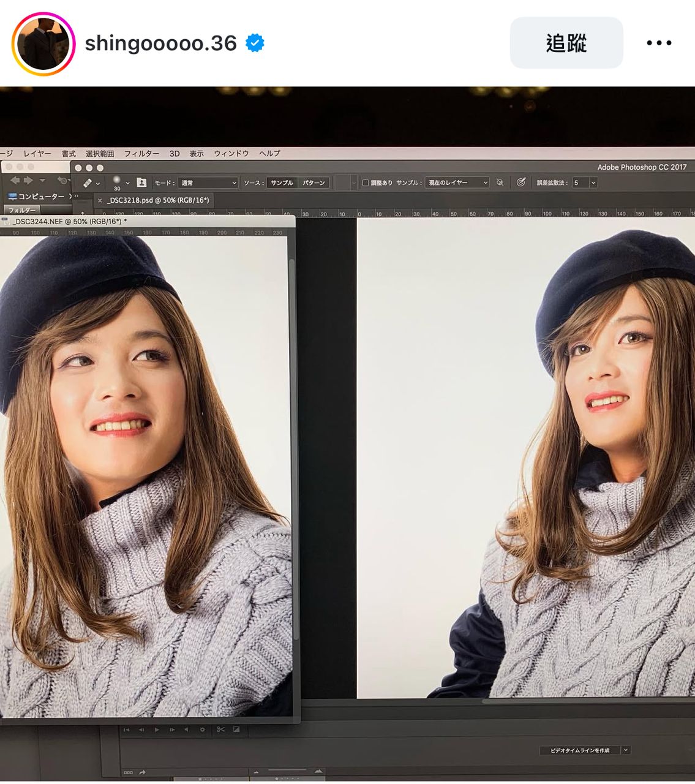The width and height of the screenshot is (695, 784).
Task: Click the timeline transition icon
Action: 236,729
